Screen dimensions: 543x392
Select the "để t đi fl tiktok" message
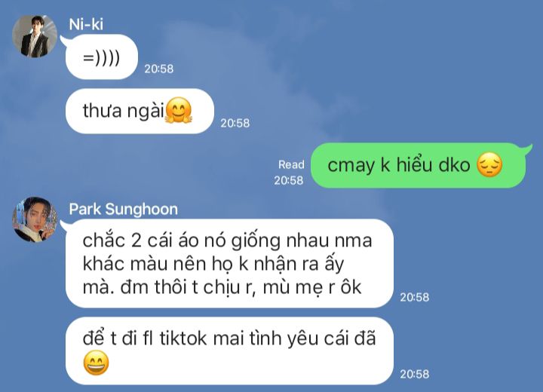229,351
